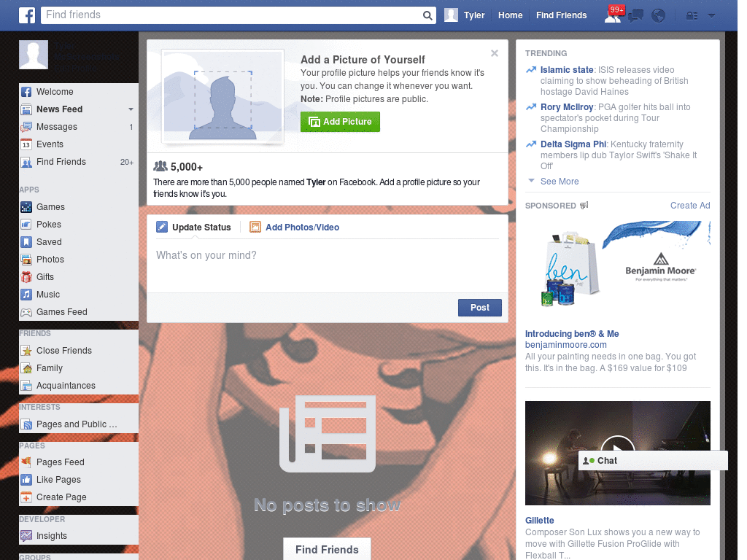The width and height of the screenshot is (747, 560).
Task: Click the Benjamin Moore ad image
Action: pos(617,265)
